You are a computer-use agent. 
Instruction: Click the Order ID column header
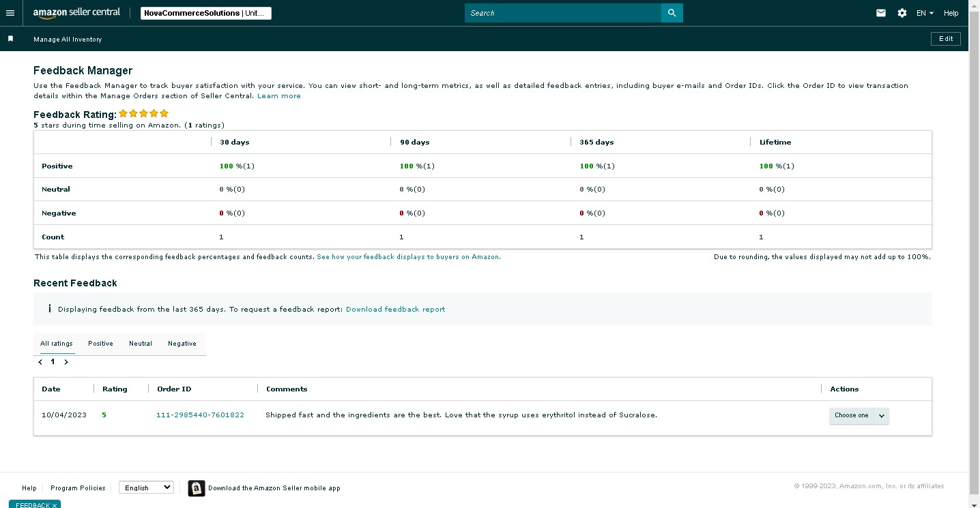(x=174, y=389)
